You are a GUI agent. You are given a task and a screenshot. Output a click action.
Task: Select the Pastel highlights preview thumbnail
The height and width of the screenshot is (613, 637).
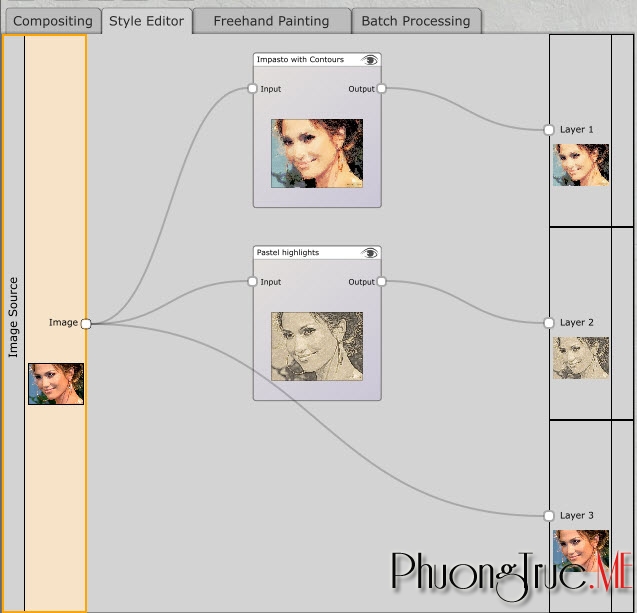click(317, 346)
